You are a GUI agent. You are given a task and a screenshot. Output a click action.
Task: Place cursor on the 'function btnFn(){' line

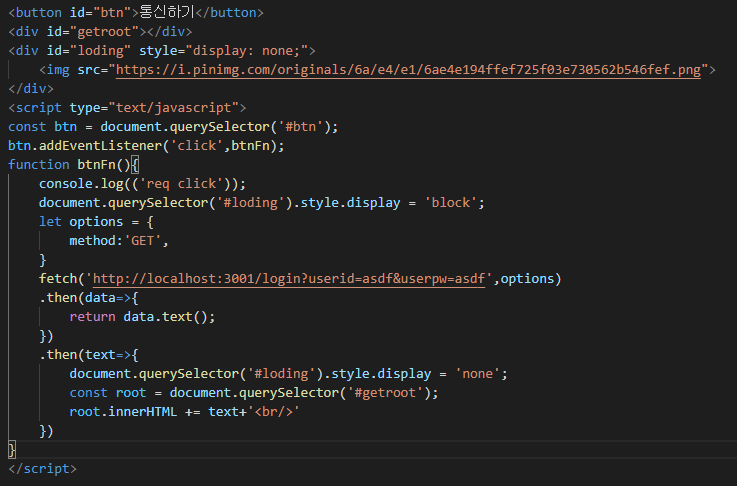click(x=74, y=165)
